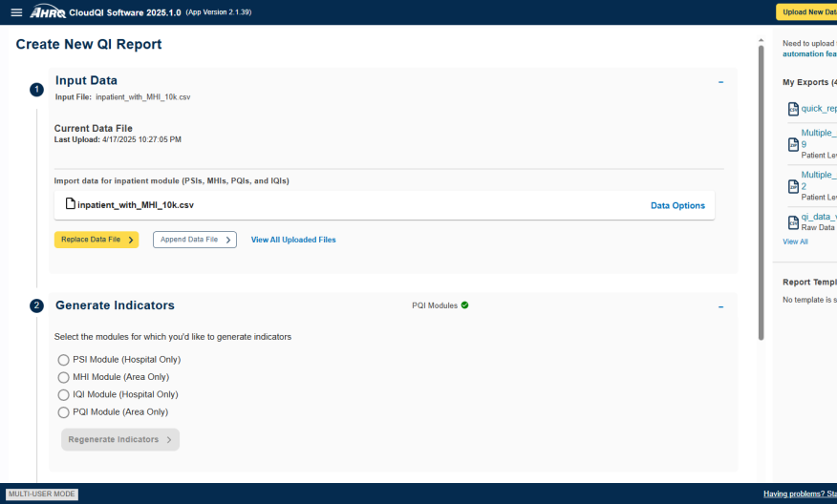The width and height of the screenshot is (837, 504).
Task: Click the Upload New Data button
Action: pyautogui.click(x=805, y=12)
